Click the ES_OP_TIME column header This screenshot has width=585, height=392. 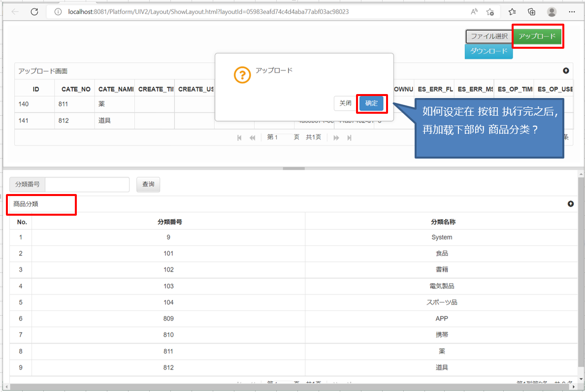pyautogui.click(x=515, y=89)
